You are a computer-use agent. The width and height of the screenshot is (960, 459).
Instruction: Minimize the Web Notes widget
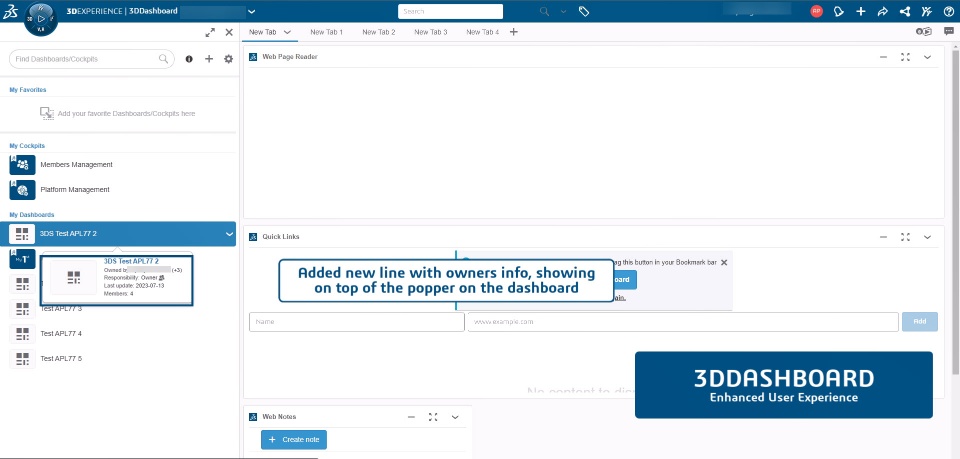[411, 417]
